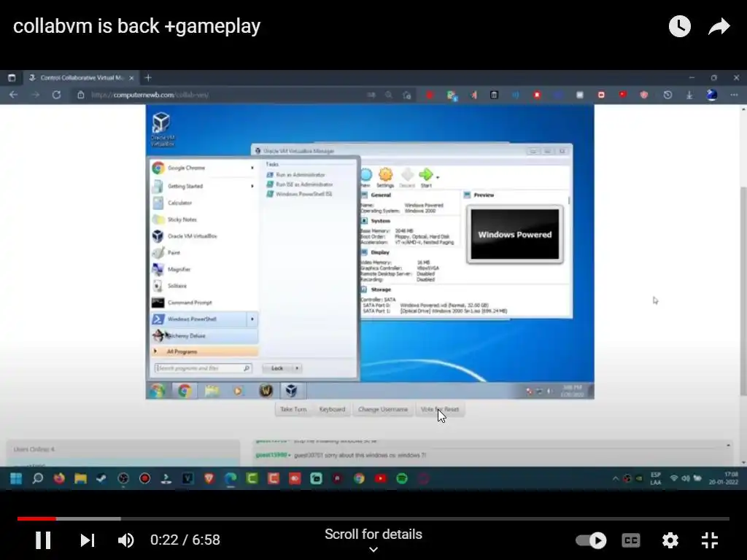The image size is (747, 560).
Task: Expand Getting Started submenu arrow
Action: 252,186
